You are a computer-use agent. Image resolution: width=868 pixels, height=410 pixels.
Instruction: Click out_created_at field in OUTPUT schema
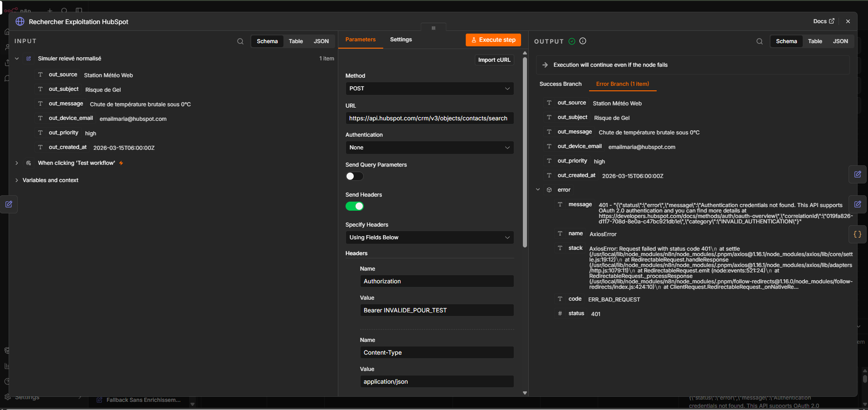(x=576, y=175)
